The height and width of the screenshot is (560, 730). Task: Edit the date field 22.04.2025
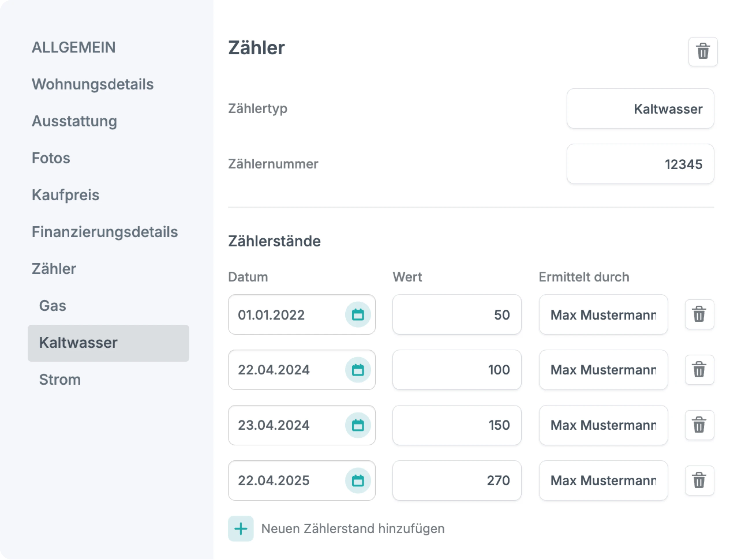point(302,480)
